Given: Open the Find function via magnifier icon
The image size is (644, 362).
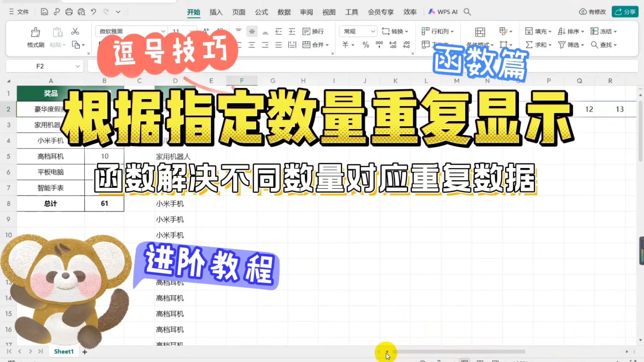Looking at the screenshot, I should 594,45.
